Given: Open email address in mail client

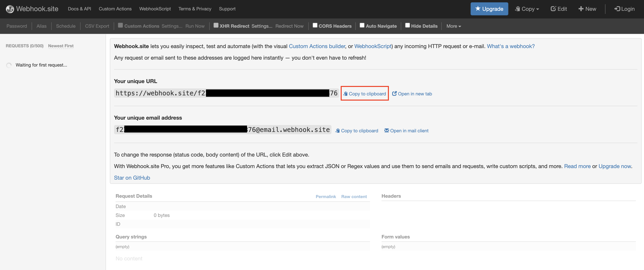Looking at the screenshot, I should (x=406, y=131).
